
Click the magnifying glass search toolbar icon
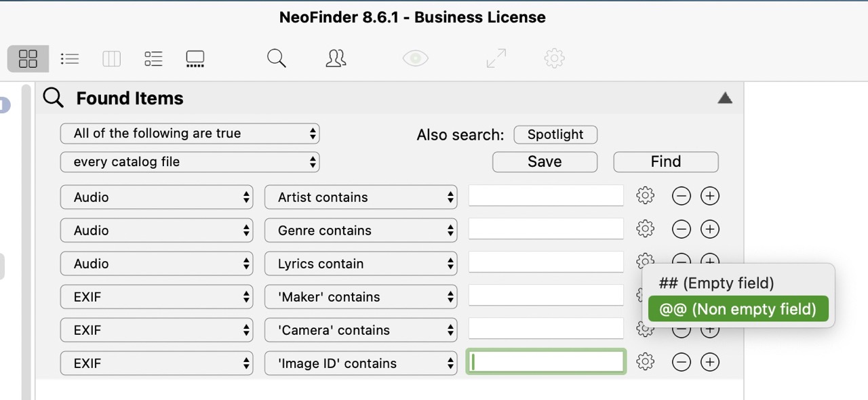[276, 59]
